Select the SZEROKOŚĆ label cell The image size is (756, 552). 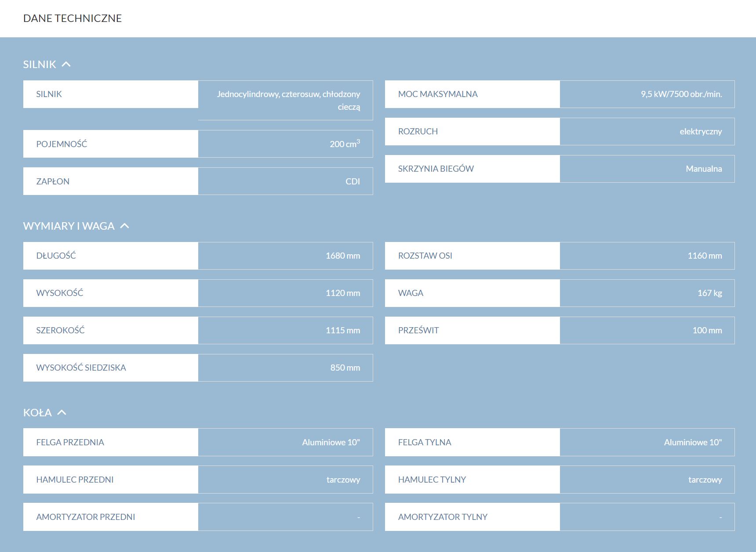[111, 330]
